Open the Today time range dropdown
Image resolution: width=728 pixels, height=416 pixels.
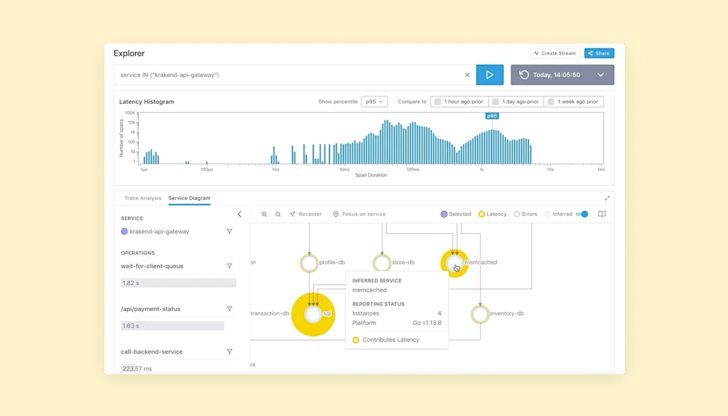pos(562,75)
